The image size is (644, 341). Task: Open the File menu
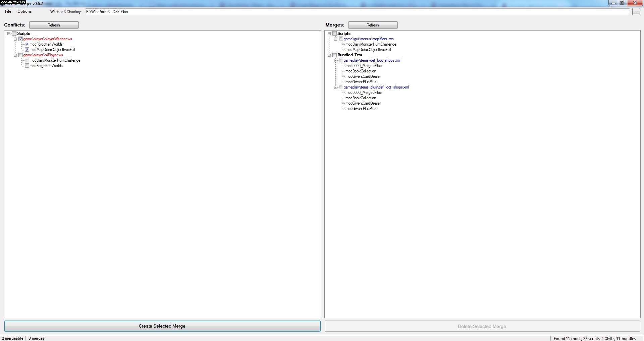pyautogui.click(x=8, y=11)
